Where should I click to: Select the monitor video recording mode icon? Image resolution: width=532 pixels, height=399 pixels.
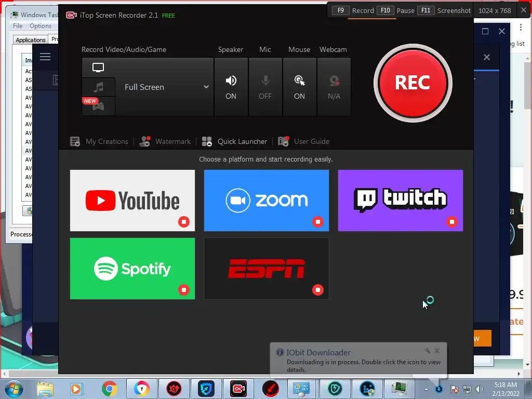point(98,68)
